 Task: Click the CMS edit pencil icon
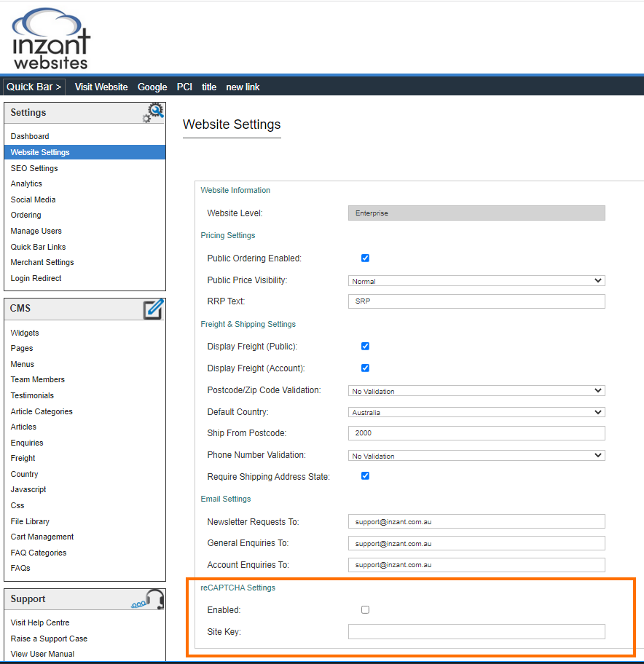(x=153, y=309)
